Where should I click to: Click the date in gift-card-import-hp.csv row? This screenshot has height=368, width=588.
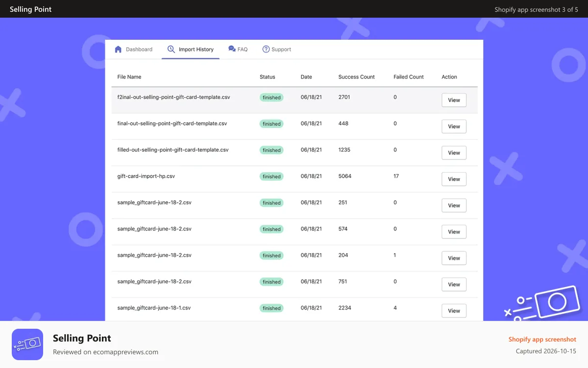point(311,176)
